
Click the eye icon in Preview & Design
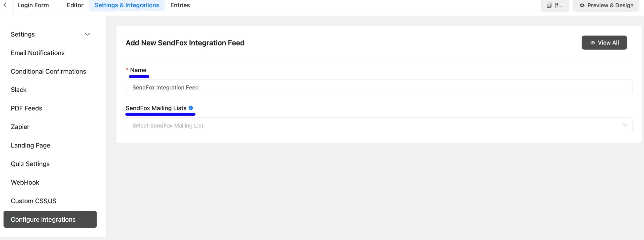(x=582, y=5)
